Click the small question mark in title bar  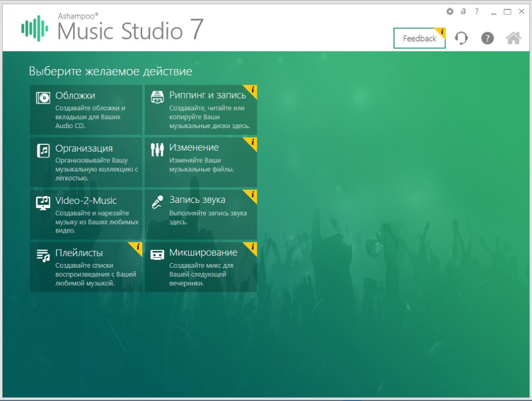point(477,11)
